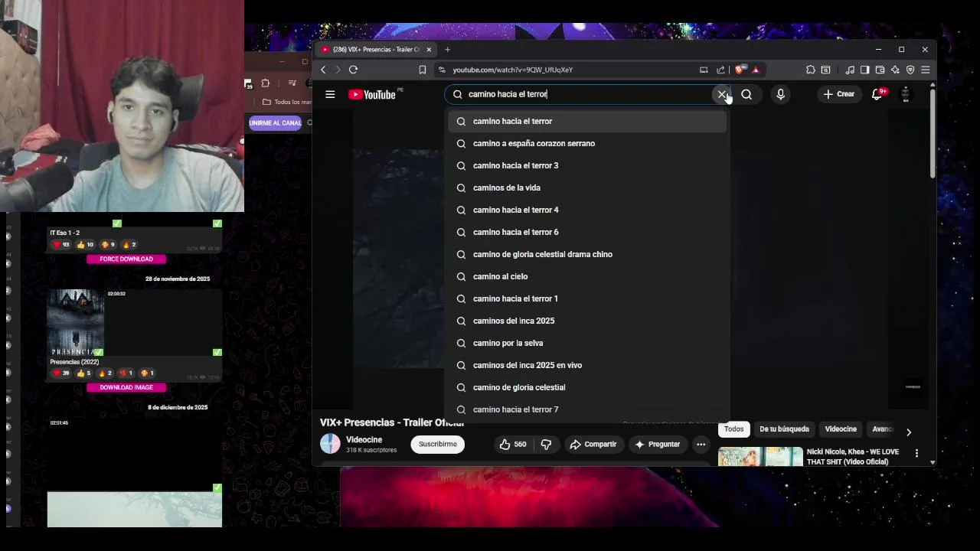Select suggestion "caminos de la vida"
This screenshot has width=980, height=551.
[587, 187]
